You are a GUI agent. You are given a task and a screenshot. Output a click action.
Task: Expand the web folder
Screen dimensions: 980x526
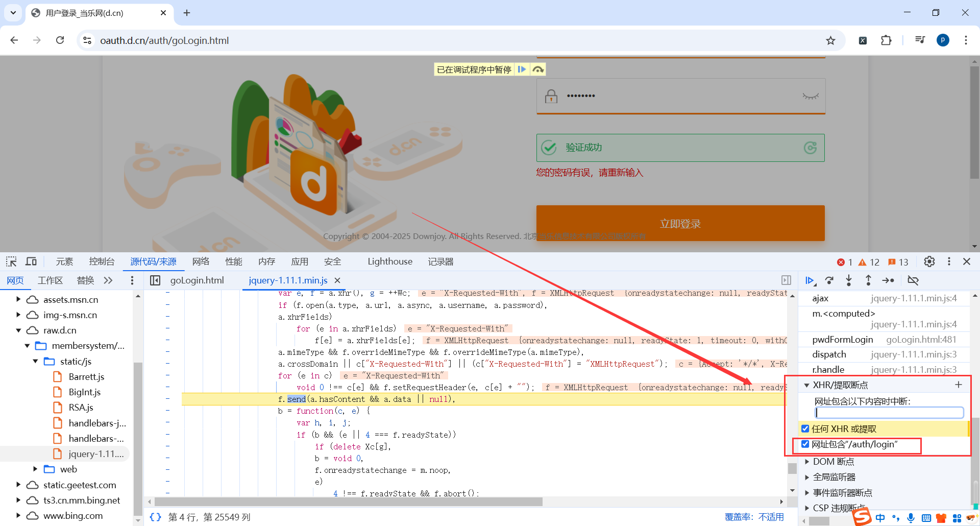click(35, 469)
